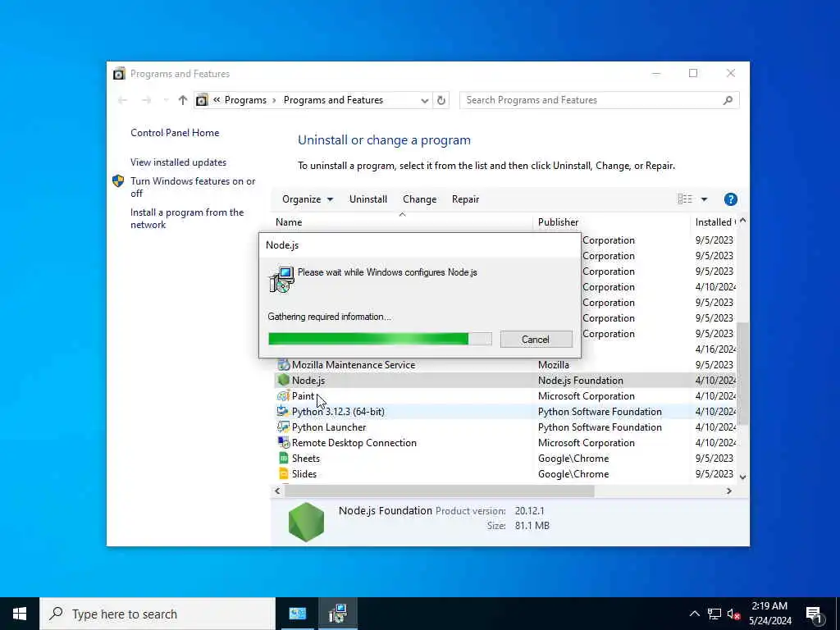Image resolution: width=840 pixels, height=630 pixels.
Task: Select the Python Launcher entry
Action: [505, 427]
